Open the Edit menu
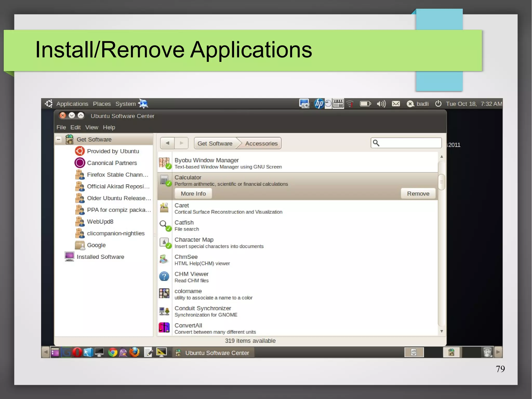The width and height of the screenshot is (532, 399). pyautogui.click(x=76, y=127)
